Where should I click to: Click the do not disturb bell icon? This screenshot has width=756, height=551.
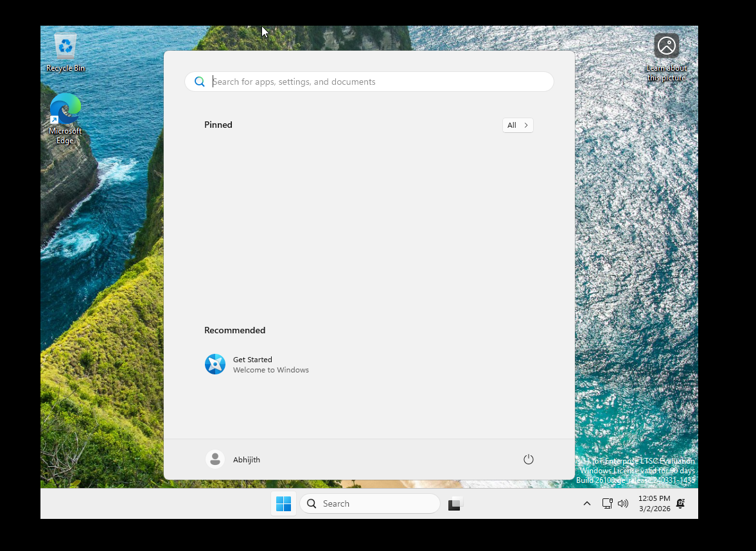[680, 503]
